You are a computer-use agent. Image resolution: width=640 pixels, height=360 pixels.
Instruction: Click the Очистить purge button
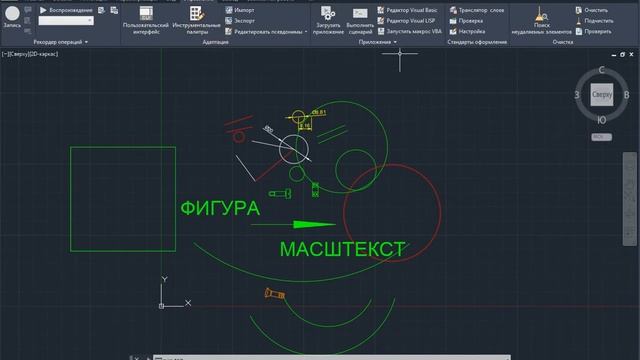tap(591, 10)
